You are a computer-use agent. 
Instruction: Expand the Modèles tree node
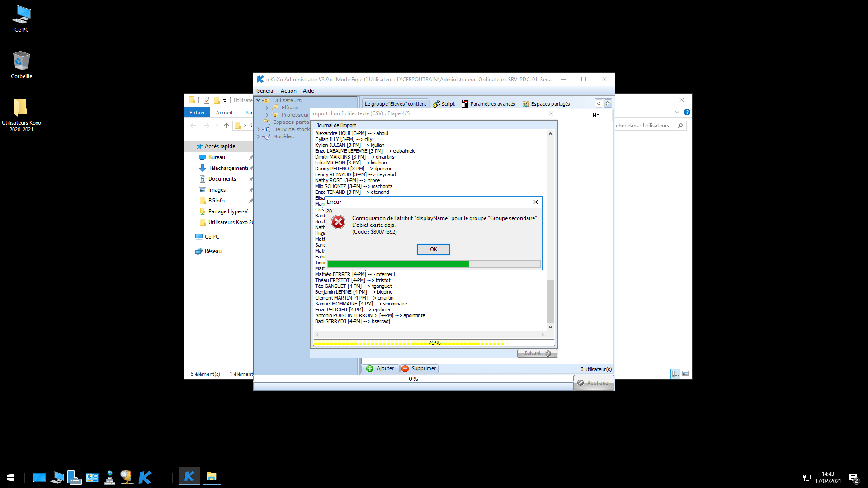coord(259,136)
